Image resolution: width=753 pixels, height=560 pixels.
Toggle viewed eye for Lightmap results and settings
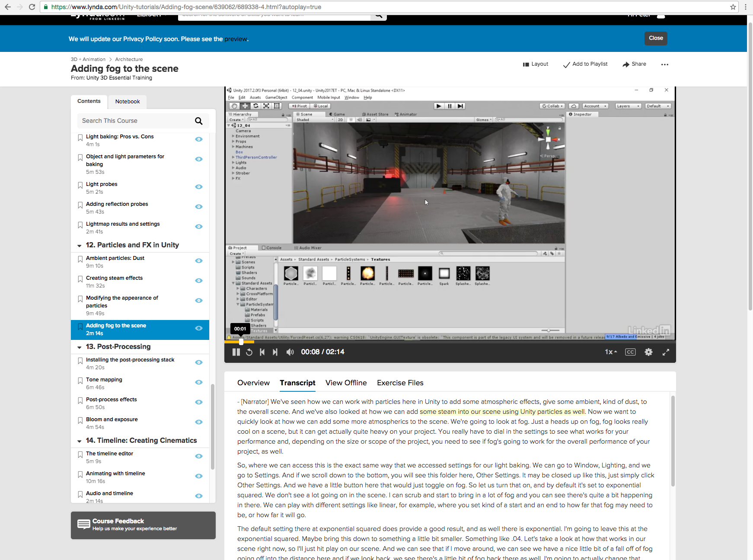pos(199,227)
